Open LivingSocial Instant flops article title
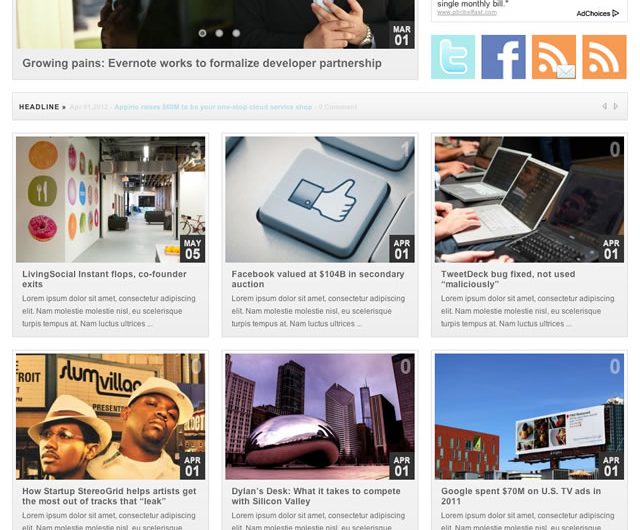Viewport: 640px width, 530px height. pyautogui.click(x=104, y=279)
